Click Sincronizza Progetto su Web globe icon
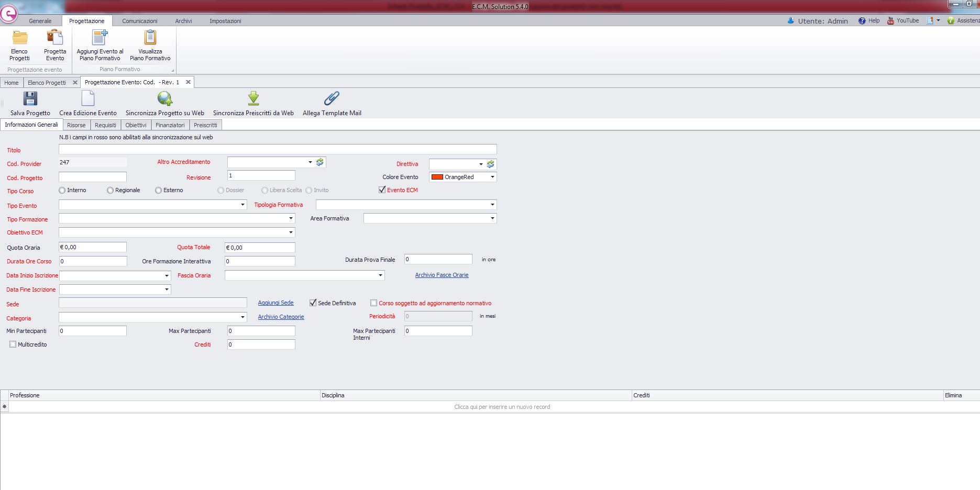Viewport: 980px width, 490px height. (x=165, y=98)
